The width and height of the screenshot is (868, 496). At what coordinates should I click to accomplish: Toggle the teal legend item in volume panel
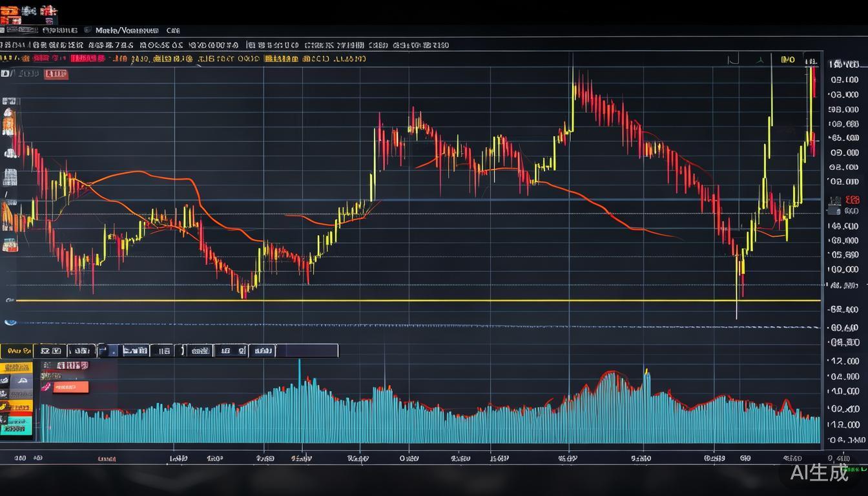pyautogui.click(x=17, y=424)
